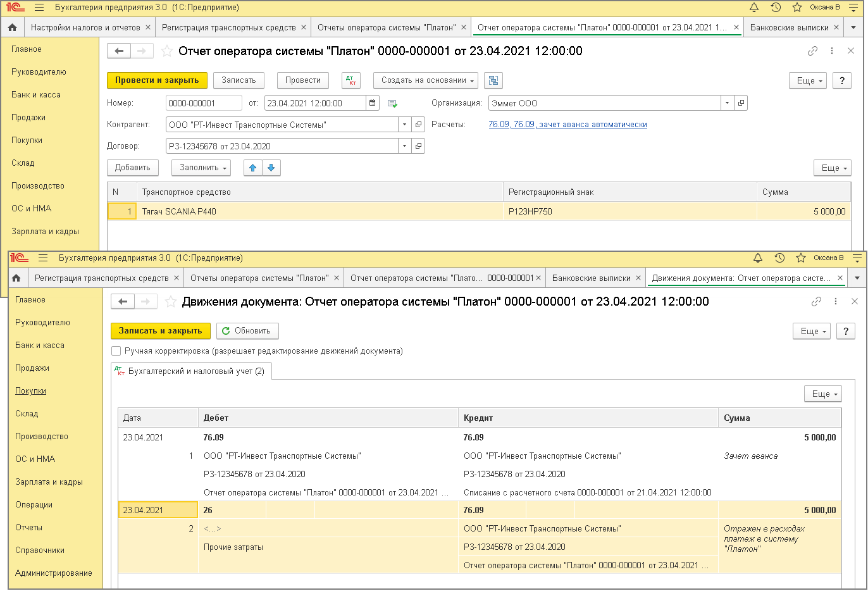Open Еще menu beside help in Platon report

click(x=808, y=80)
